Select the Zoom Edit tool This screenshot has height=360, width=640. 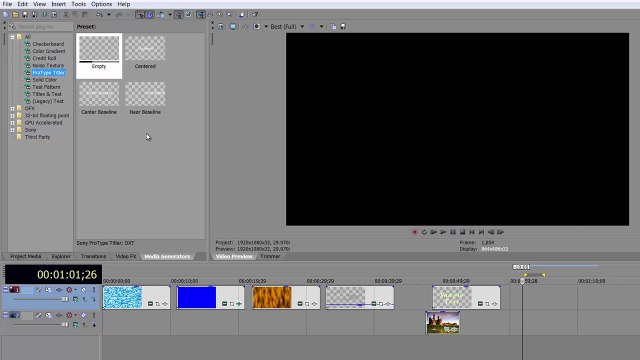[x=229, y=15]
